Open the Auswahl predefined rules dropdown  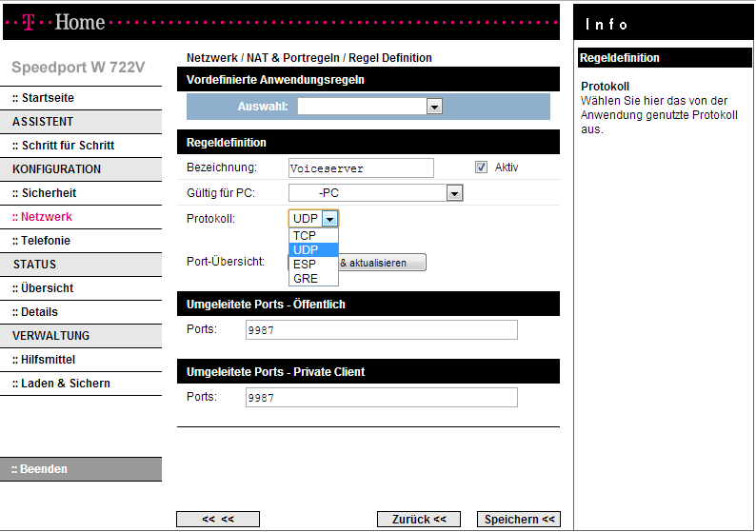[369, 107]
